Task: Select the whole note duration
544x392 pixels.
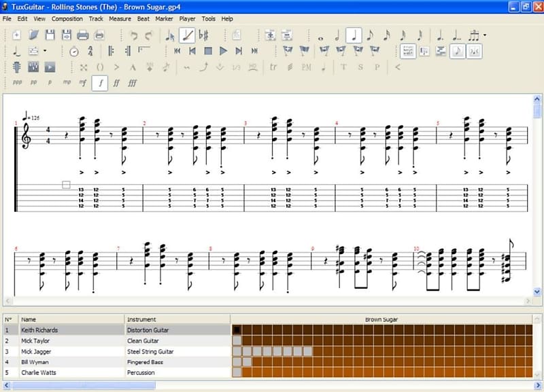Action: click(322, 35)
